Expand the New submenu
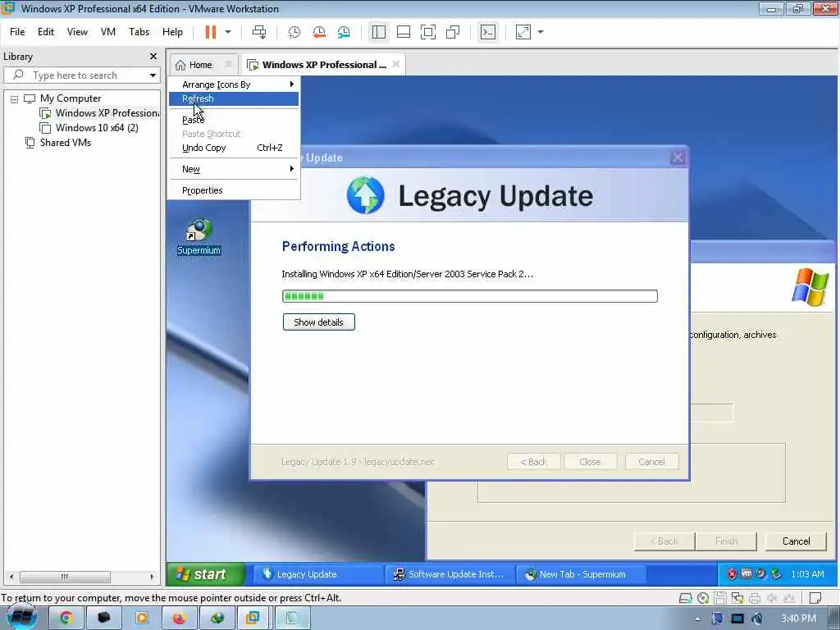This screenshot has width=840, height=630. click(x=234, y=169)
